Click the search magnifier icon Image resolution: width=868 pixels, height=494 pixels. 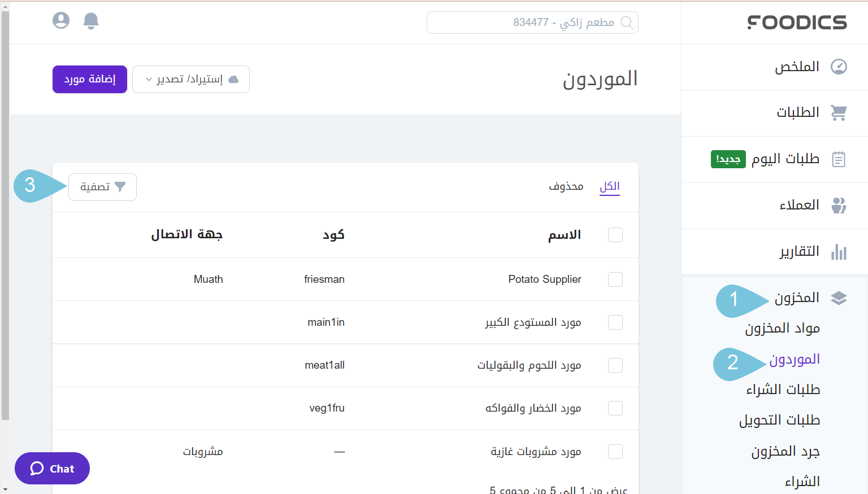[x=627, y=23]
